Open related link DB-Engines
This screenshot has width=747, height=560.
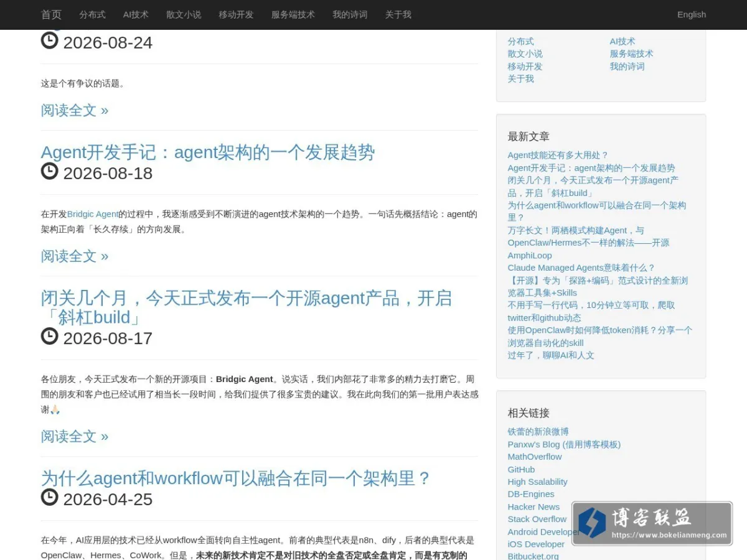[x=531, y=494]
